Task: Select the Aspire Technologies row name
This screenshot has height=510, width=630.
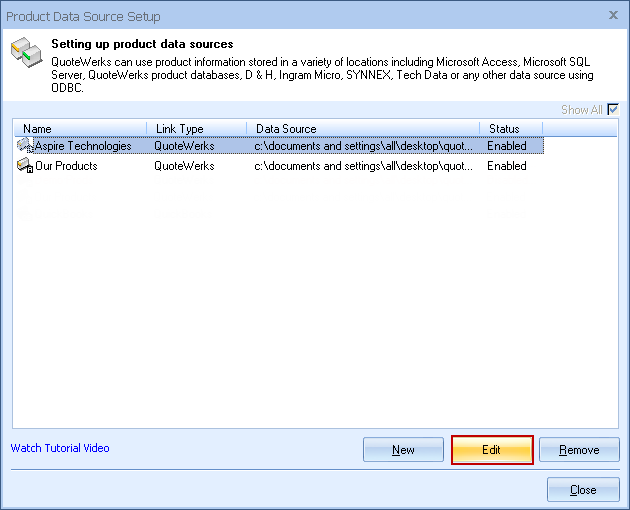Action: tap(83, 146)
